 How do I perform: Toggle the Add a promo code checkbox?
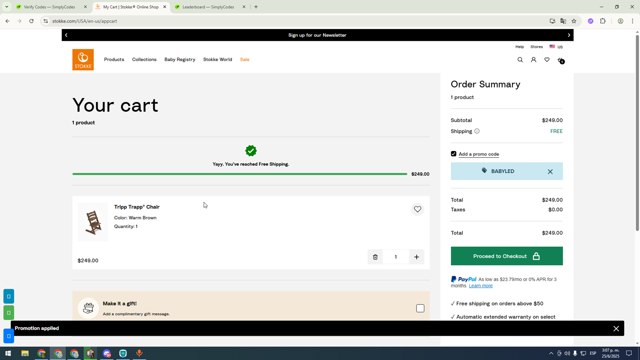453,154
